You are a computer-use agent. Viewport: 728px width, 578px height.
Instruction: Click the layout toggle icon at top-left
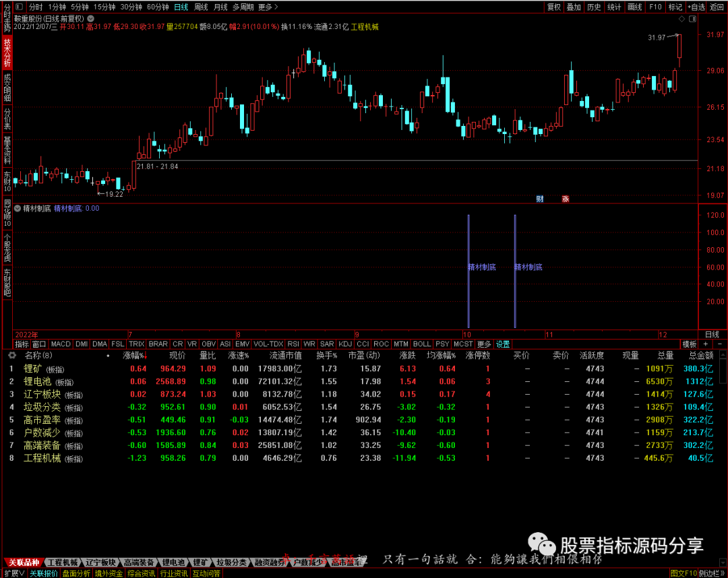[x=19, y=7]
